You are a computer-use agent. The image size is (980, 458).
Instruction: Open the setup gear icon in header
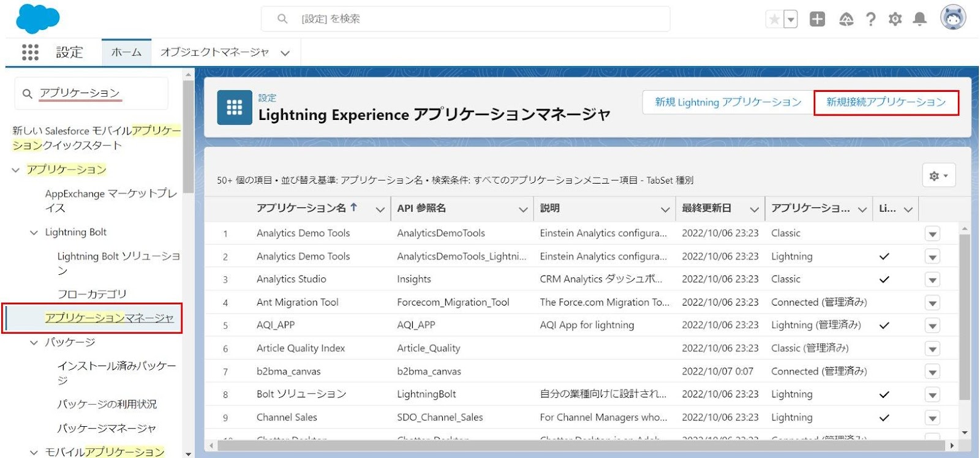point(895,20)
